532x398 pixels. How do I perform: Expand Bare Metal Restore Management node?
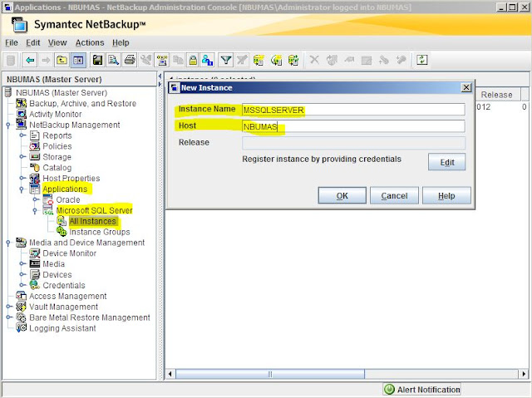coord(9,317)
